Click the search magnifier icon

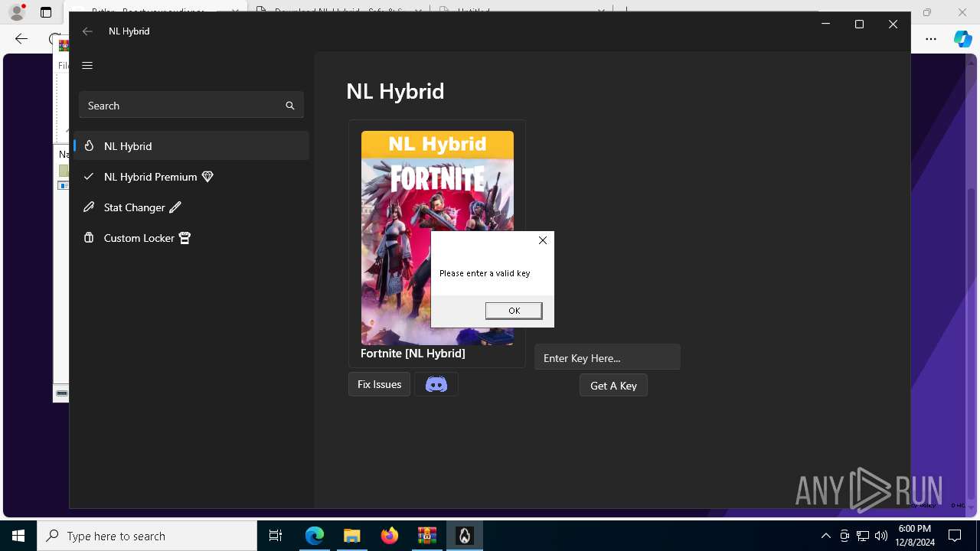point(290,106)
